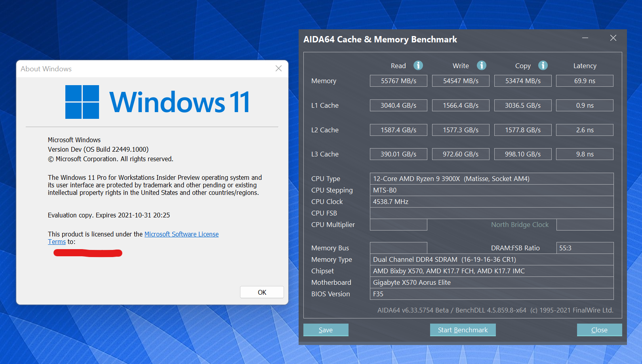Select L3 Cache Read value 390.01 GB/s

pos(398,154)
